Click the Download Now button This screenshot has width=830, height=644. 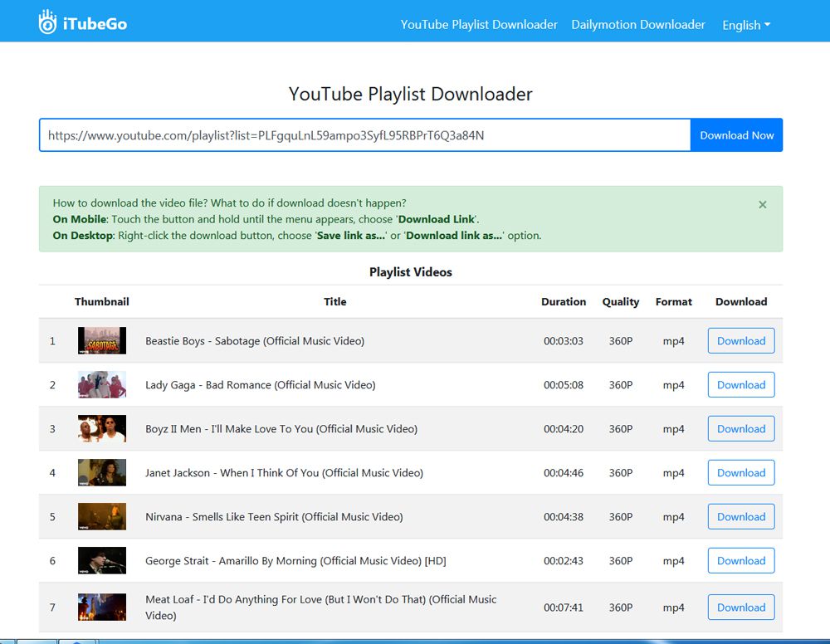click(x=736, y=135)
